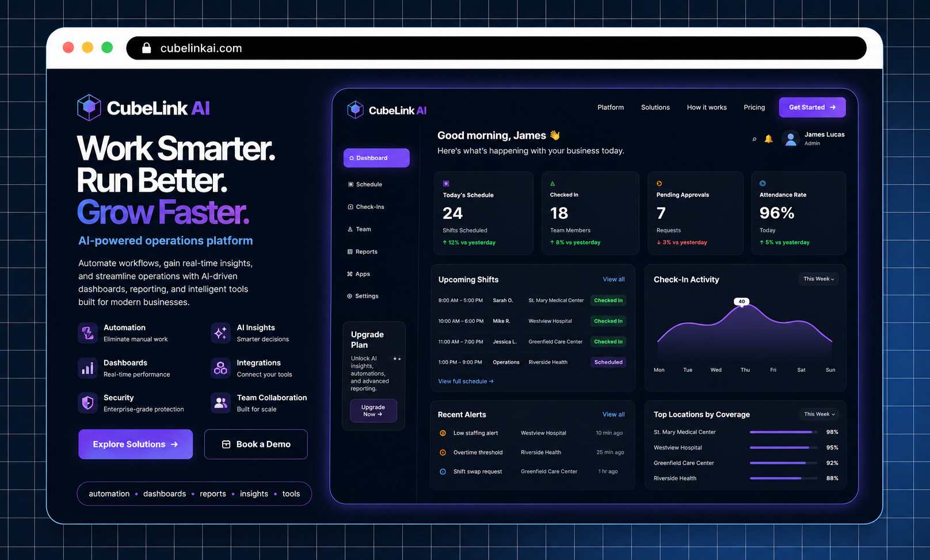The image size is (930, 560).
Task: Click the 'automation' tag in bottom pill
Action: (109, 494)
